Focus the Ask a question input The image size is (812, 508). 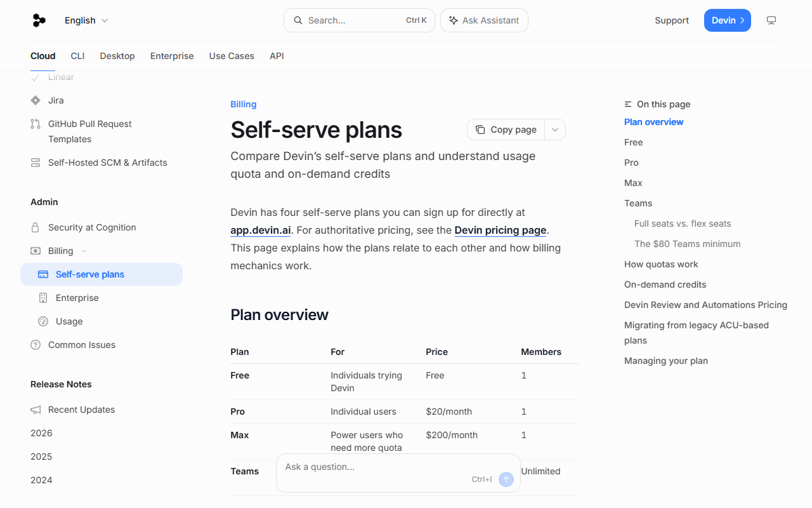[398, 473]
